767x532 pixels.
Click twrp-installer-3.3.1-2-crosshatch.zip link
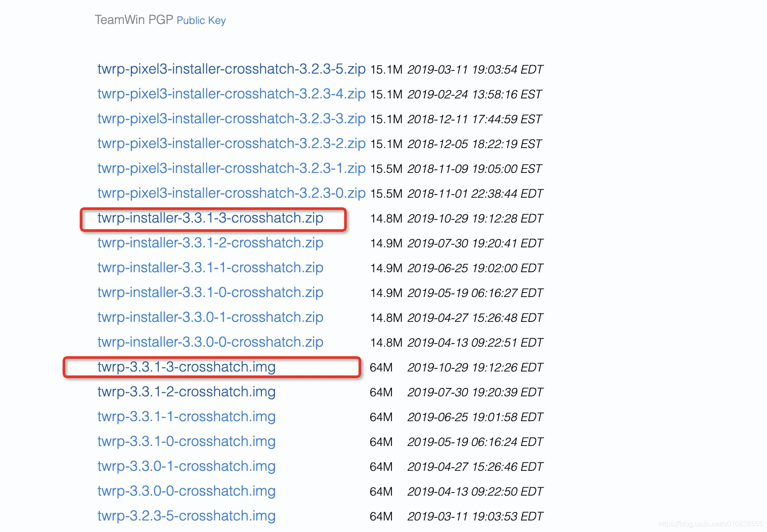coord(210,243)
